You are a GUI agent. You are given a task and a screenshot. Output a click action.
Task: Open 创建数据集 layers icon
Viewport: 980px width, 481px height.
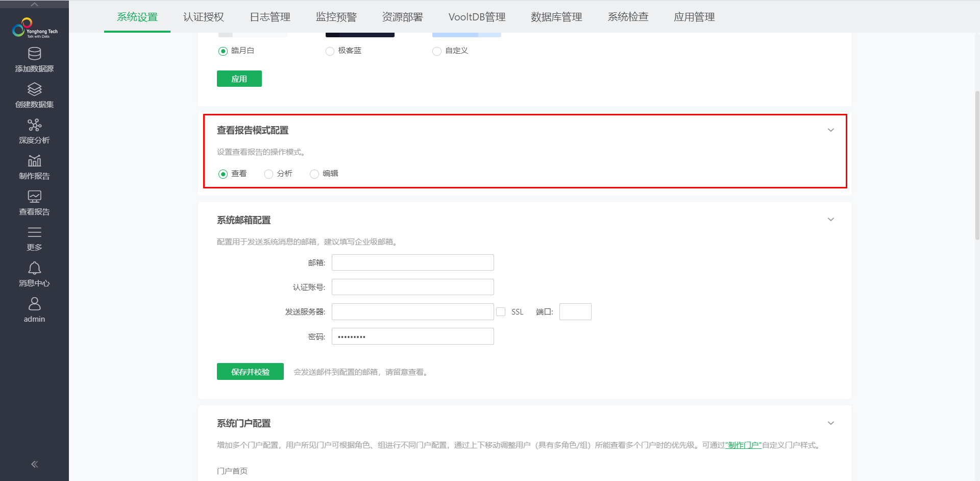[x=34, y=89]
